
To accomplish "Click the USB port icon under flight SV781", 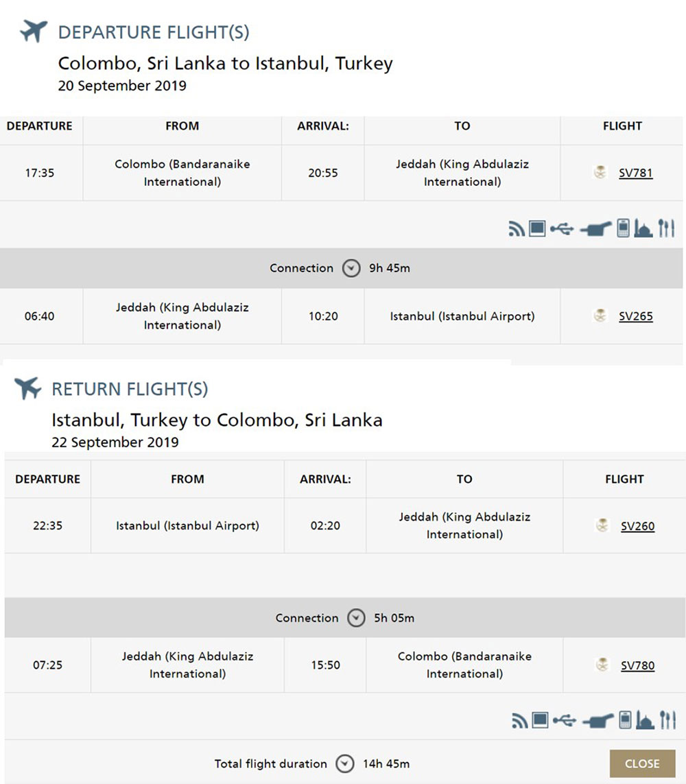I will point(562,230).
